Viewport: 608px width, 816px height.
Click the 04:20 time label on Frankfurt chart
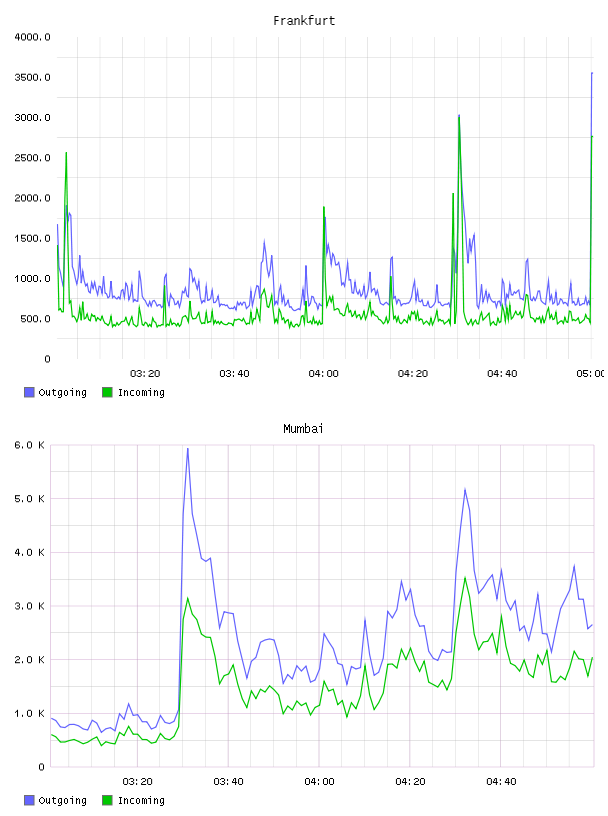coord(413,374)
